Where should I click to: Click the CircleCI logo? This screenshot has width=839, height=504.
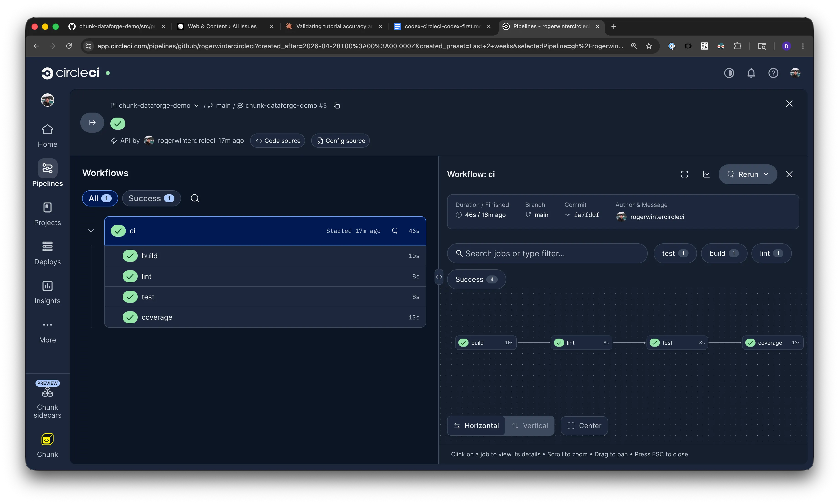click(70, 73)
